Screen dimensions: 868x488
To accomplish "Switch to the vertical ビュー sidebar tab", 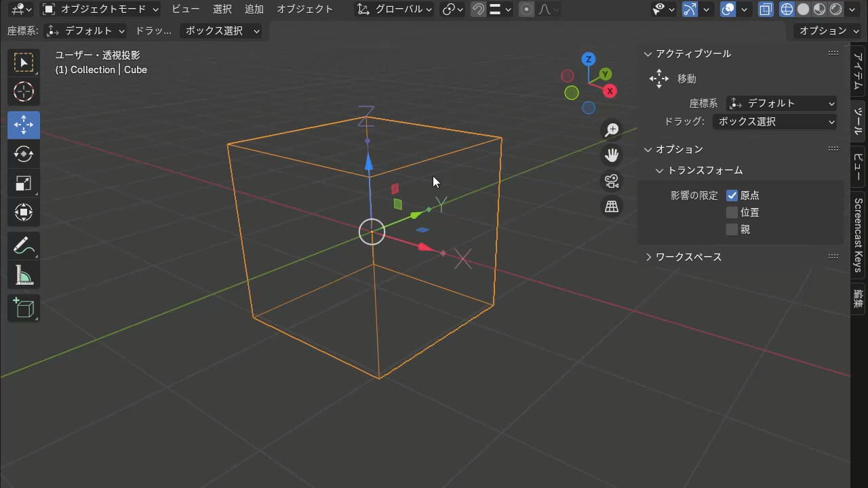I will point(859,166).
